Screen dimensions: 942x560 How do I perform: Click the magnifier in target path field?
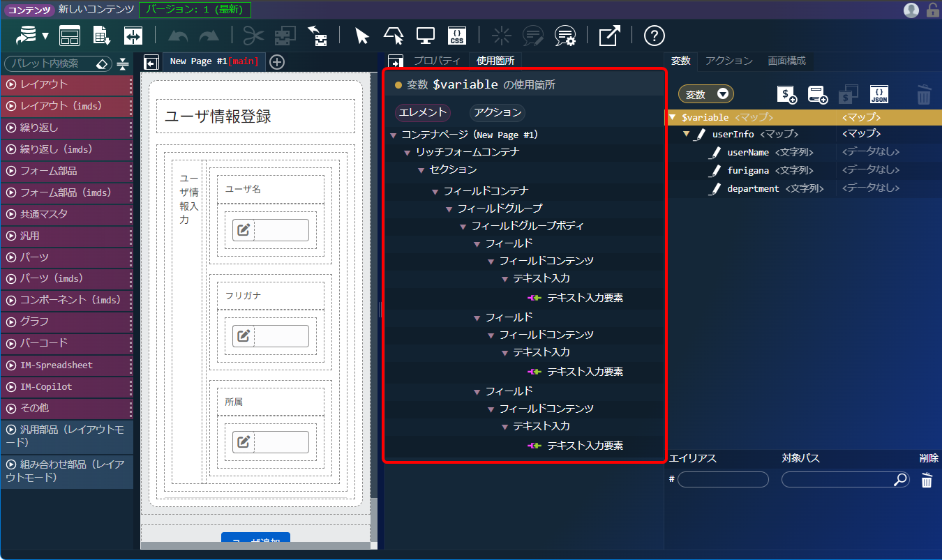point(901,479)
